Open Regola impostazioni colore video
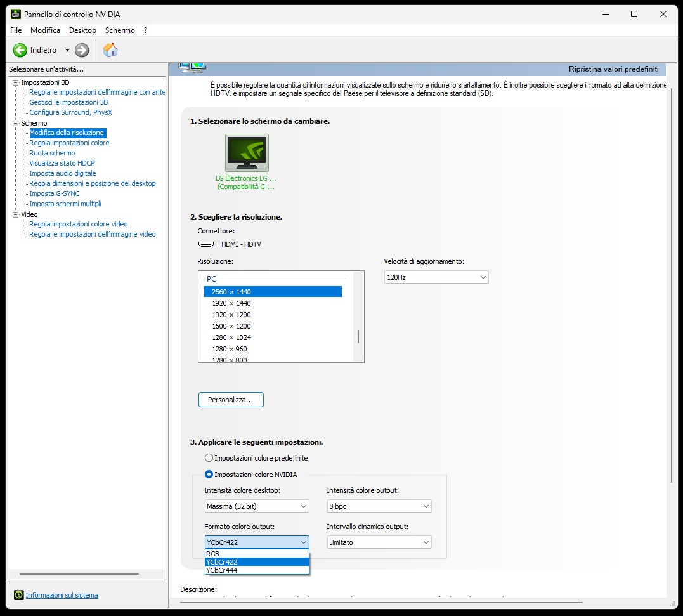The width and height of the screenshot is (683, 616). tap(79, 224)
